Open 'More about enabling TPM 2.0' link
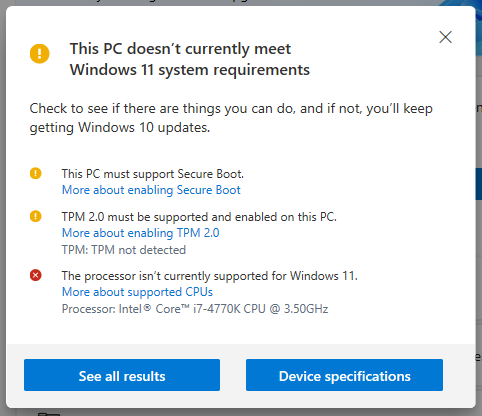This screenshot has height=416, width=482. coord(141,233)
